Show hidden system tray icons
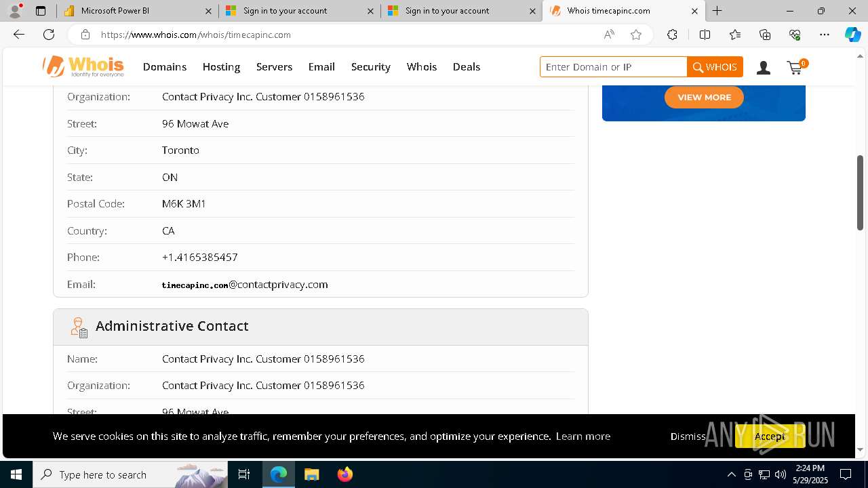 coord(731,474)
